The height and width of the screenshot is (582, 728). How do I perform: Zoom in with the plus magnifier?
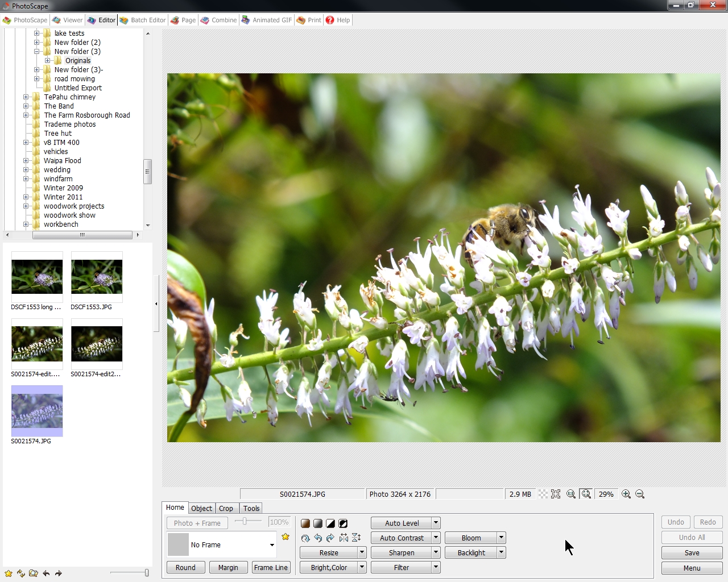pyautogui.click(x=626, y=494)
